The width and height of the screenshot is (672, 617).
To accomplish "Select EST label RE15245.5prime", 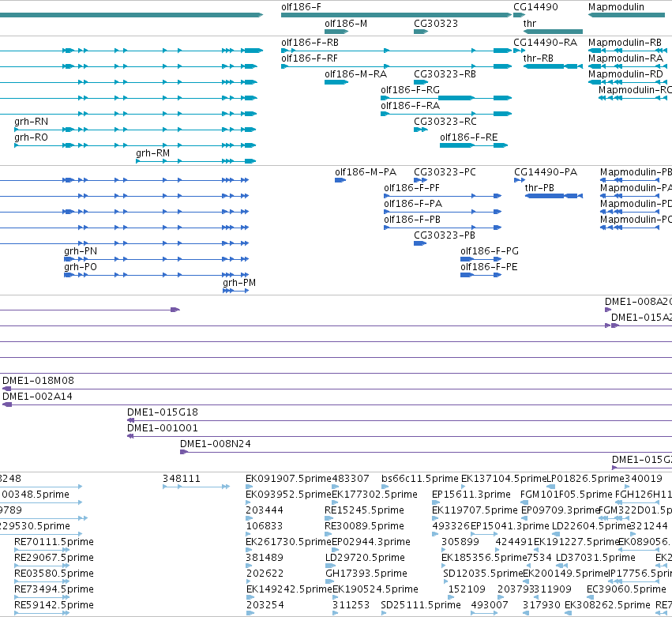I will (x=364, y=510).
